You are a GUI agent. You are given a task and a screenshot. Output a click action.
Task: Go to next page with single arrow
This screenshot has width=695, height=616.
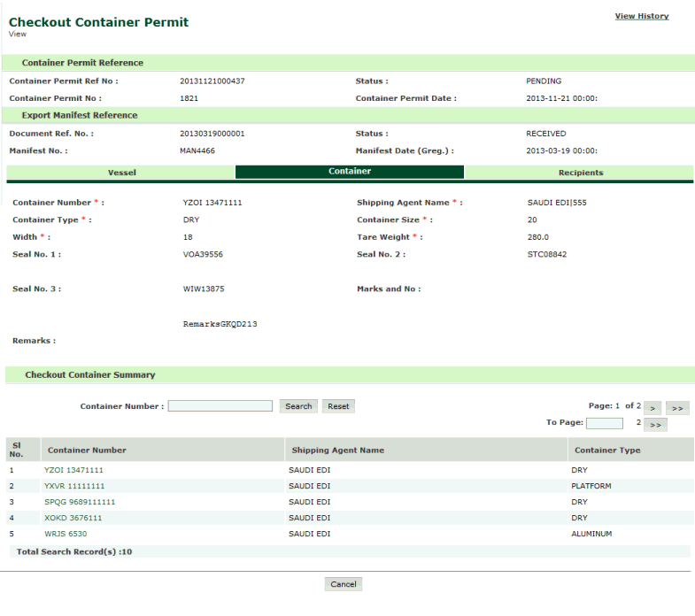coord(651,407)
